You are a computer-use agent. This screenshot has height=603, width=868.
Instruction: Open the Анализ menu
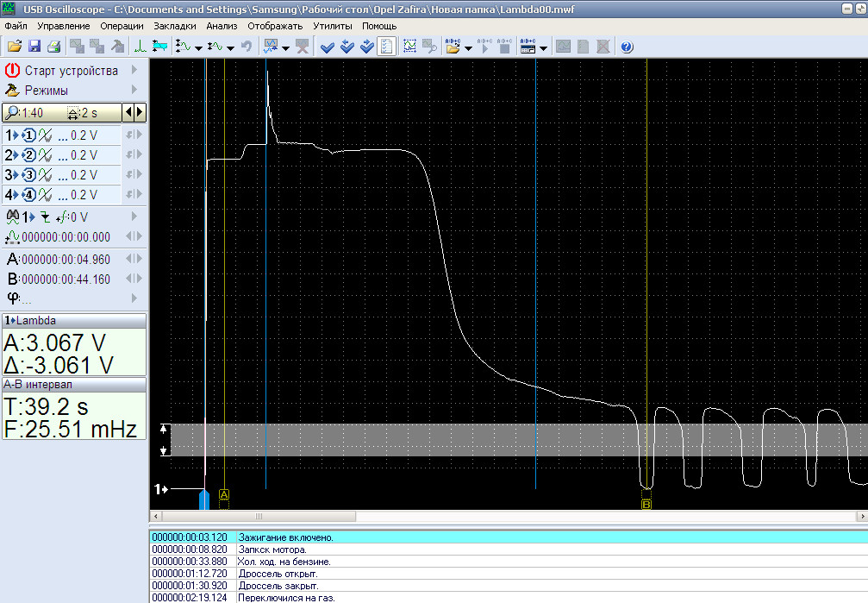click(222, 26)
